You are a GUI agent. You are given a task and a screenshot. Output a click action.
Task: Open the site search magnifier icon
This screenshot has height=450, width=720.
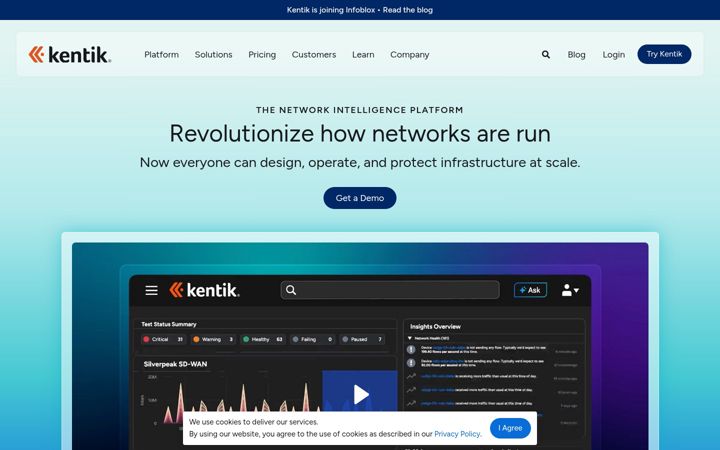[x=546, y=55]
